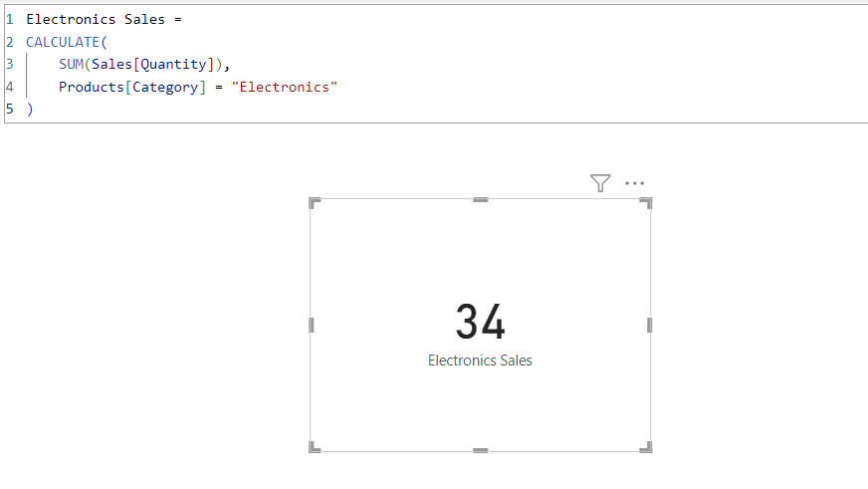Image resolution: width=868 pixels, height=489 pixels.
Task: Open the More options ellipsis menu
Action: (634, 182)
